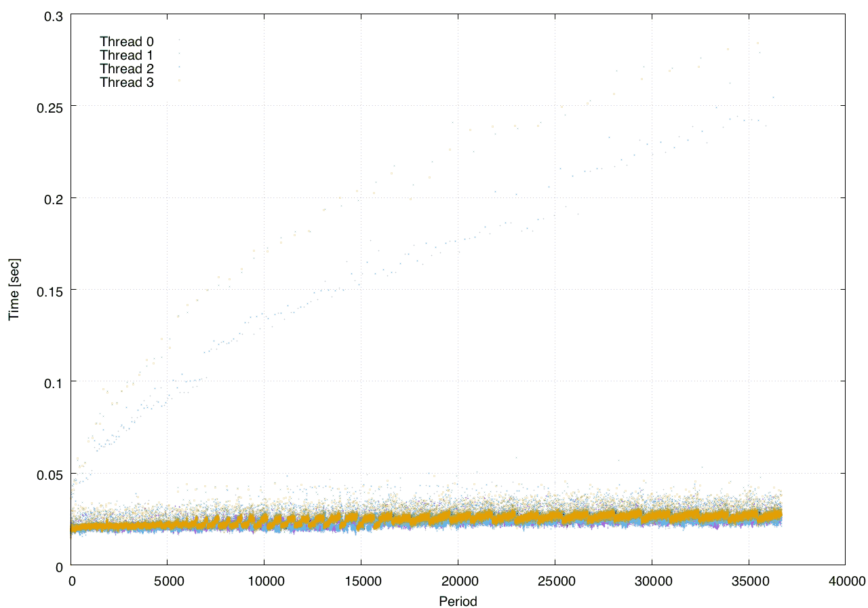Image resolution: width=868 pixels, height=608 pixels.
Task: Click the x-axis tick label 15000
Action: point(361,581)
